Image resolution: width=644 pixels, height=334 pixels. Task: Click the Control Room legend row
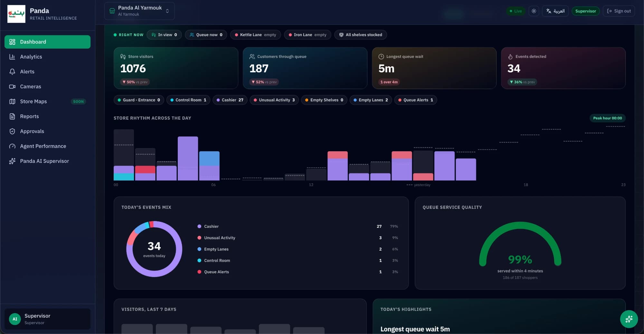click(298, 261)
